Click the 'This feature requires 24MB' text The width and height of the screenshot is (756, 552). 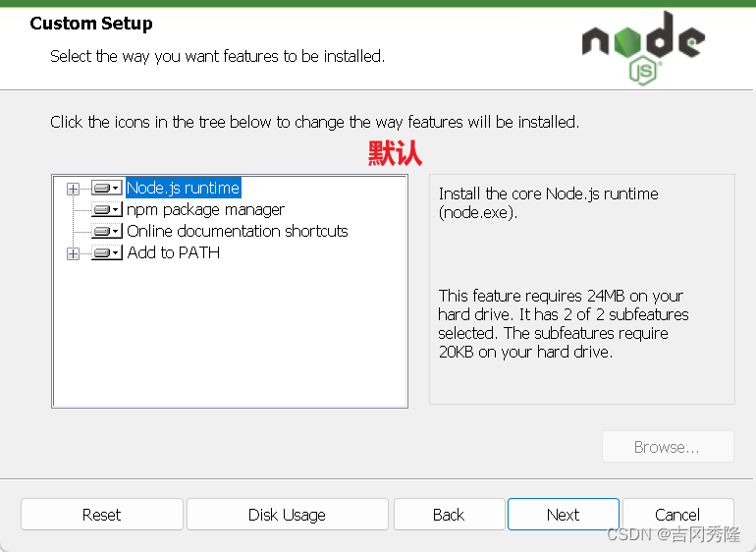tap(564, 324)
